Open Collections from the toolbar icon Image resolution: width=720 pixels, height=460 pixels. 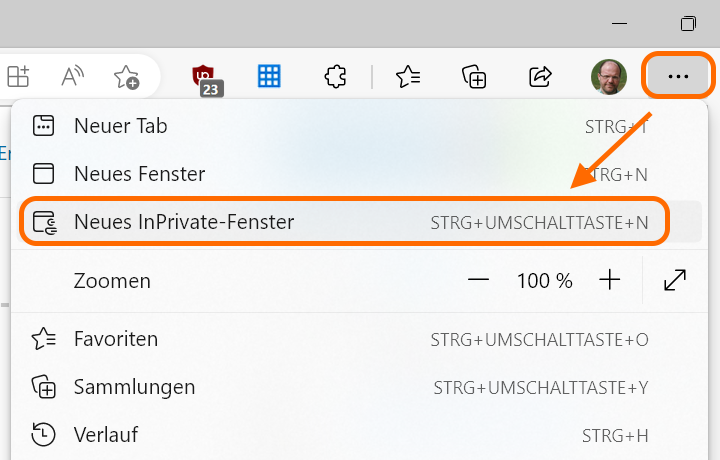point(474,76)
